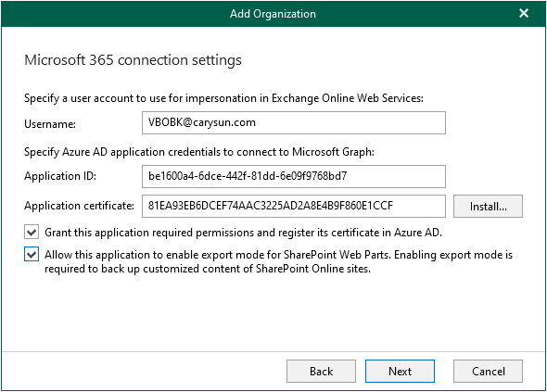The height and width of the screenshot is (392, 547).
Task: Uncheck Allow export mode for SharePoint Web Parts
Action: point(32,254)
